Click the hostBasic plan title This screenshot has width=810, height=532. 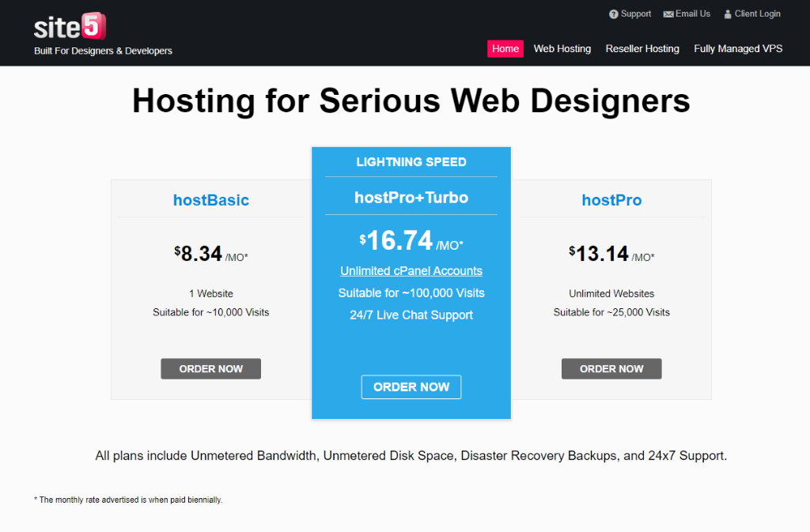point(210,200)
